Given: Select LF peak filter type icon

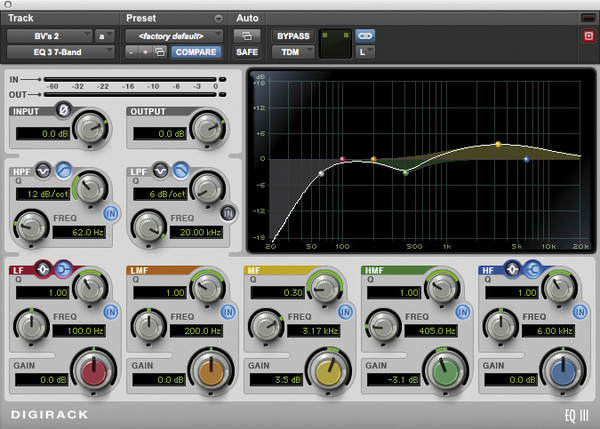Looking at the screenshot, I should tap(43, 269).
